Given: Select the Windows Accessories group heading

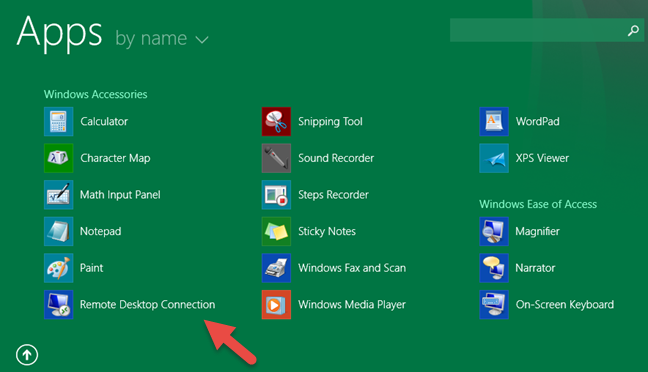Looking at the screenshot, I should coord(95,94).
